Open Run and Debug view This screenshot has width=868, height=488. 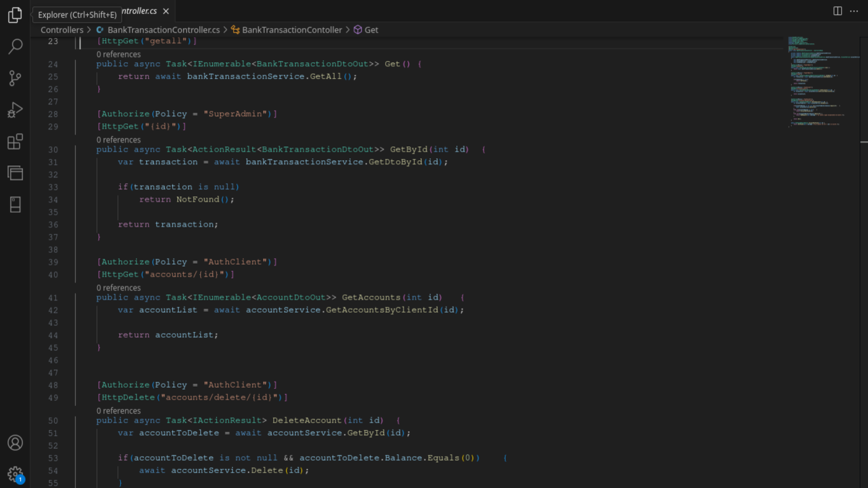(x=15, y=109)
